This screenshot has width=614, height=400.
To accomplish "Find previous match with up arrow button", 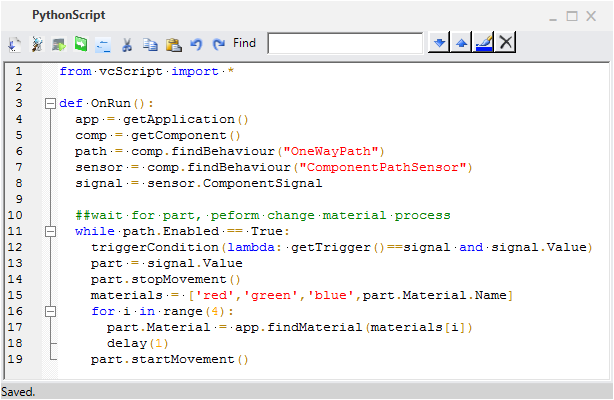I will (460, 42).
